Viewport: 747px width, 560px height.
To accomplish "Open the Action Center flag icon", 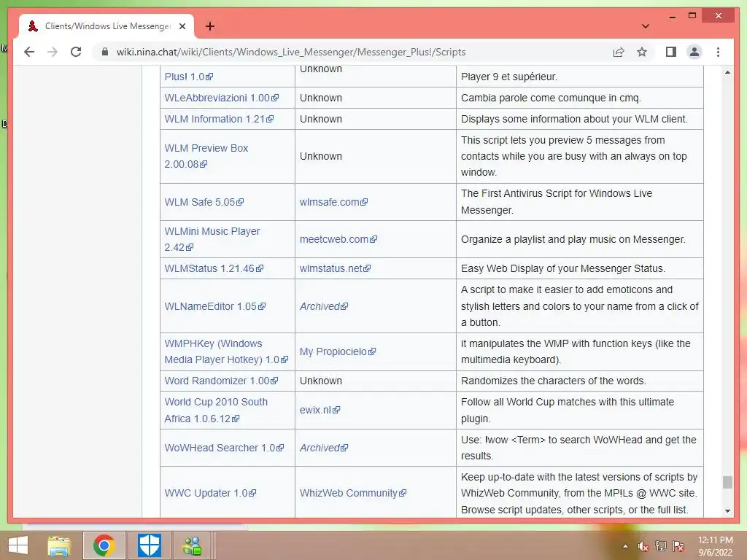I will click(x=678, y=545).
